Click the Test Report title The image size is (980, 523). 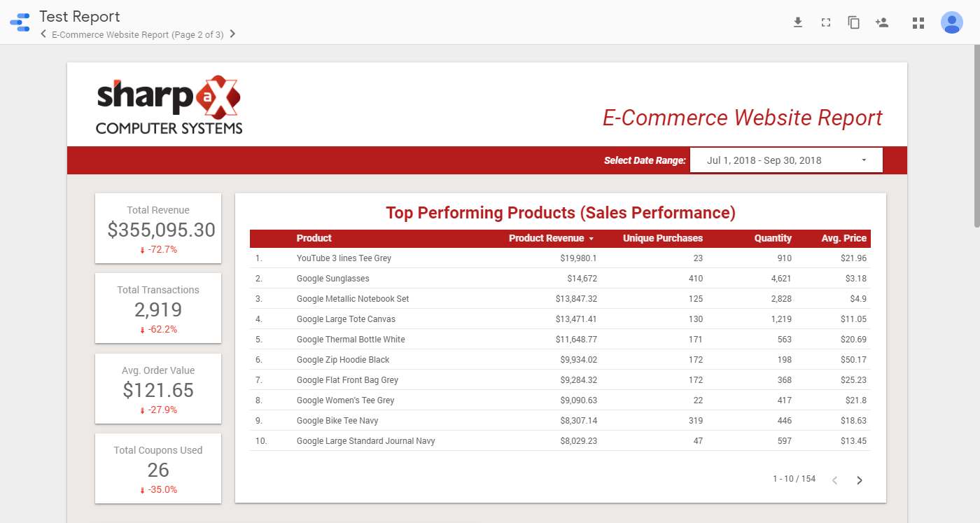click(x=80, y=16)
